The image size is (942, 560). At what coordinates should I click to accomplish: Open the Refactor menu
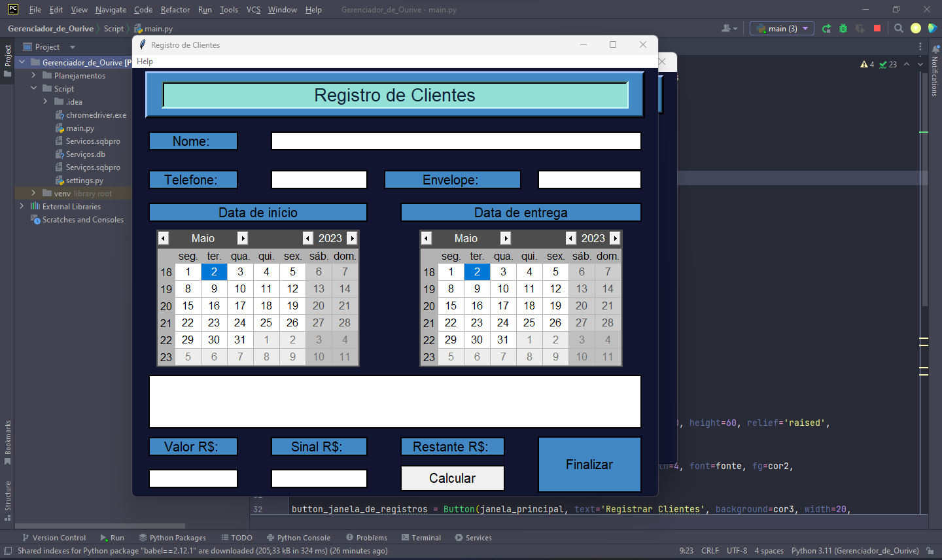point(175,10)
